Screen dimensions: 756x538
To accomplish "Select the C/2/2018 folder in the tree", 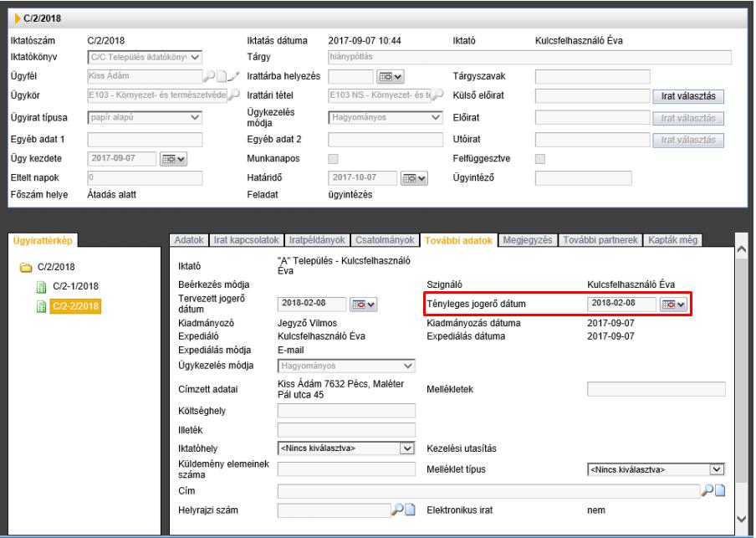I will pos(47,267).
